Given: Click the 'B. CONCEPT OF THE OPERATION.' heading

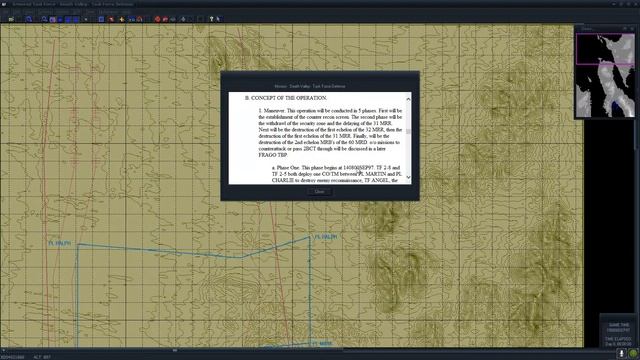Looking at the screenshot, I should pyautogui.click(x=286, y=98).
